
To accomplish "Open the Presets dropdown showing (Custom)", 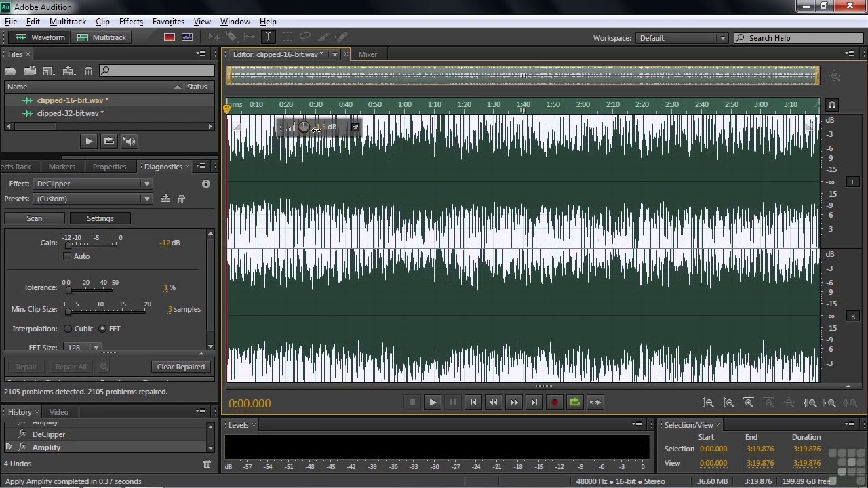I will tap(93, 199).
